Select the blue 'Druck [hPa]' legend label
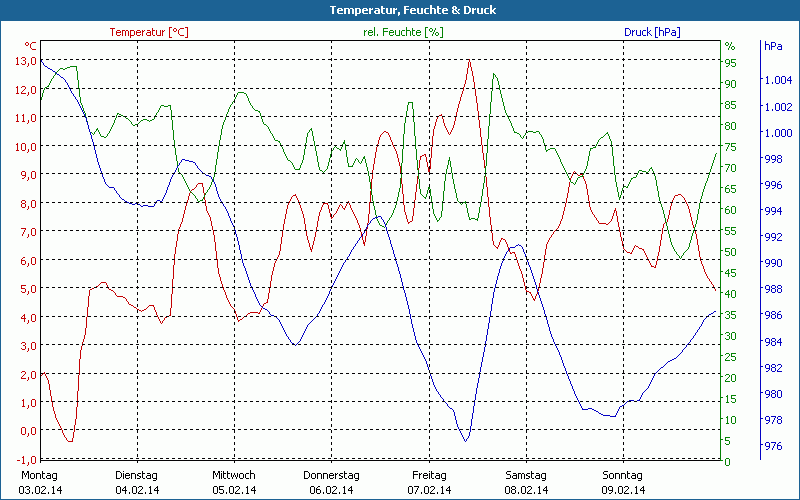The height and width of the screenshot is (500, 800). click(652, 32)
